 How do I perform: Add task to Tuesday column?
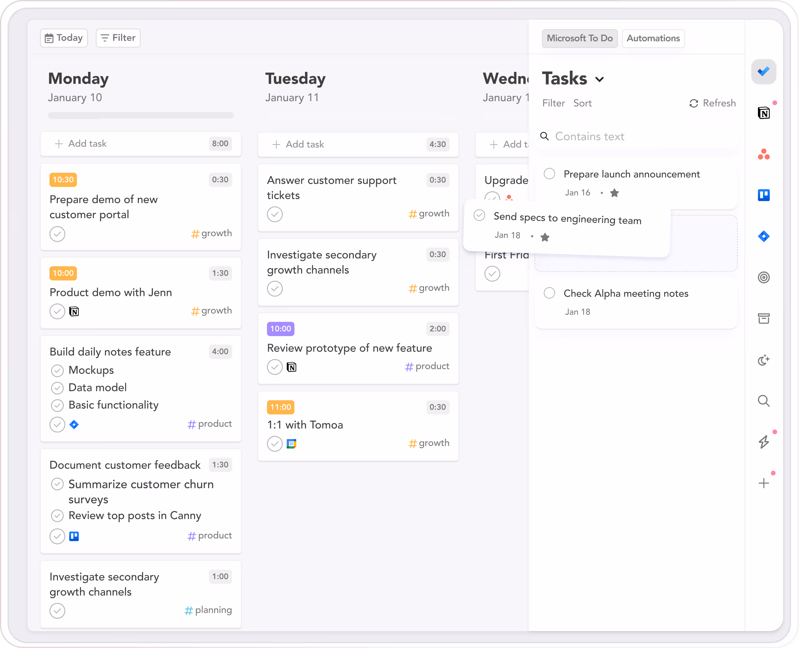click(358, 144)
